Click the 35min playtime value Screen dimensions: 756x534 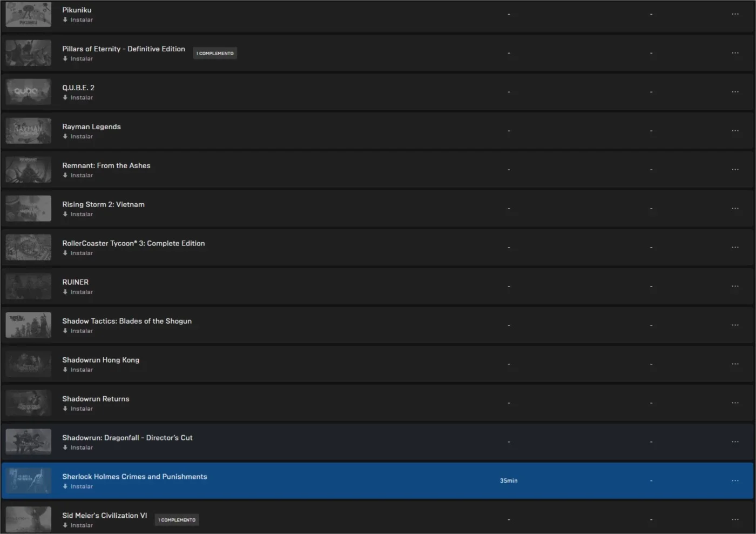coord(509,481)
